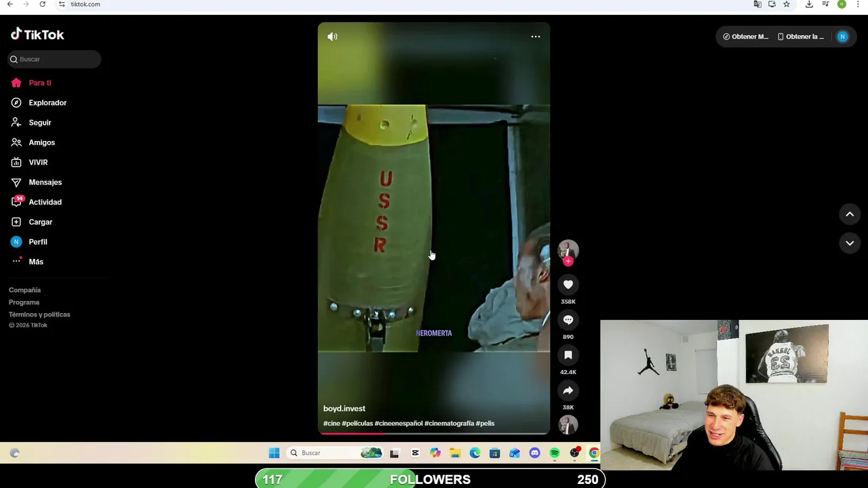Click the browser back arrow
Screen dimensions: 868x488
tap(9, 4)
